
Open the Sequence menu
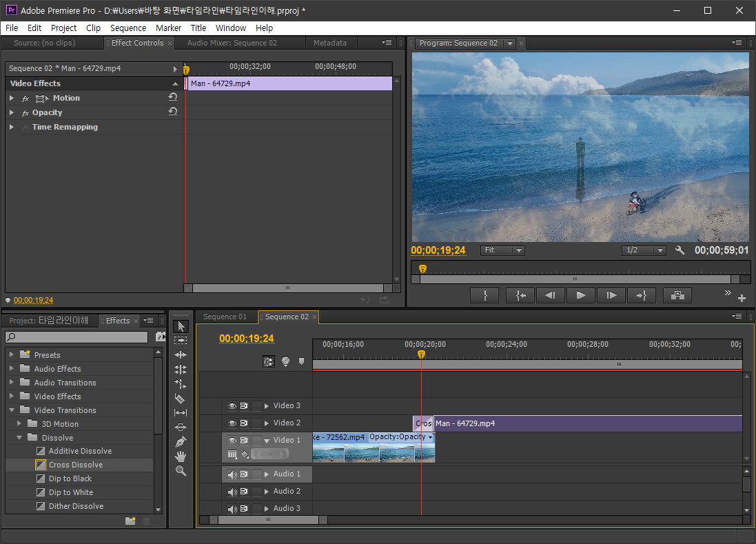coord(127,28)
